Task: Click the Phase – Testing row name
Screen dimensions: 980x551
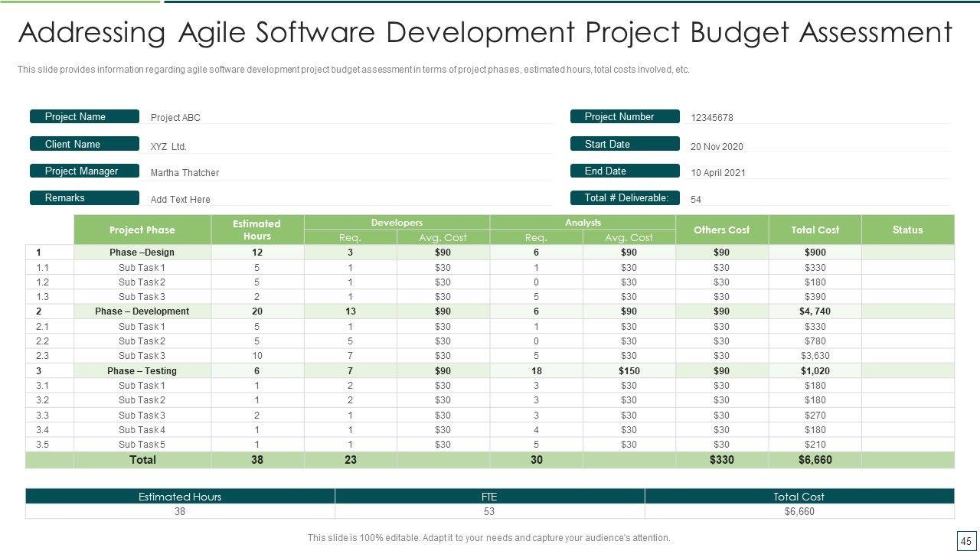Action: [x=142, y=371]
